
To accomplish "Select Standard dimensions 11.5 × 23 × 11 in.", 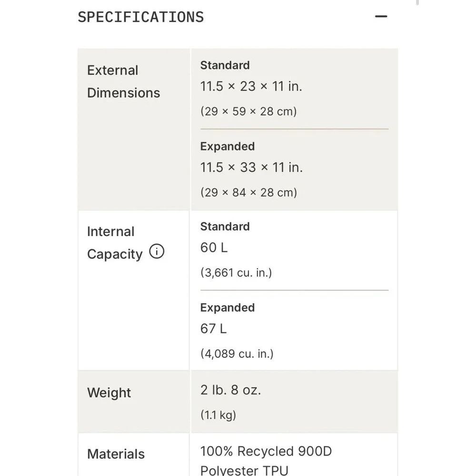I will (251, 86).
